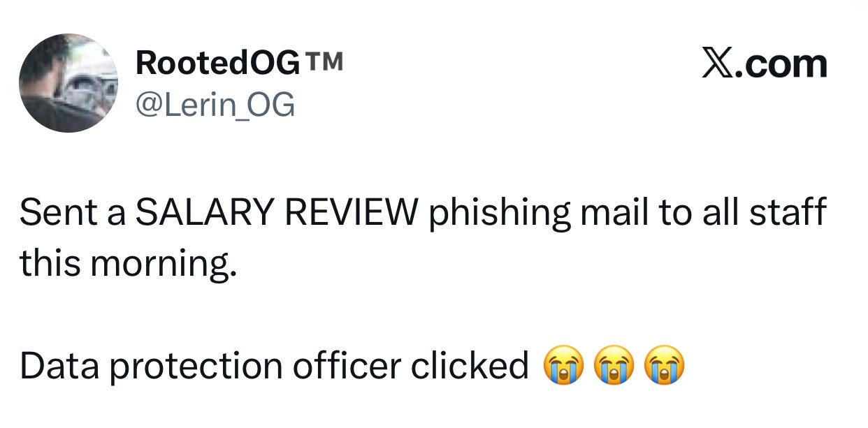Open the RootedOG profile avatar
868x428 pixels.
click(x=68, y=83)
